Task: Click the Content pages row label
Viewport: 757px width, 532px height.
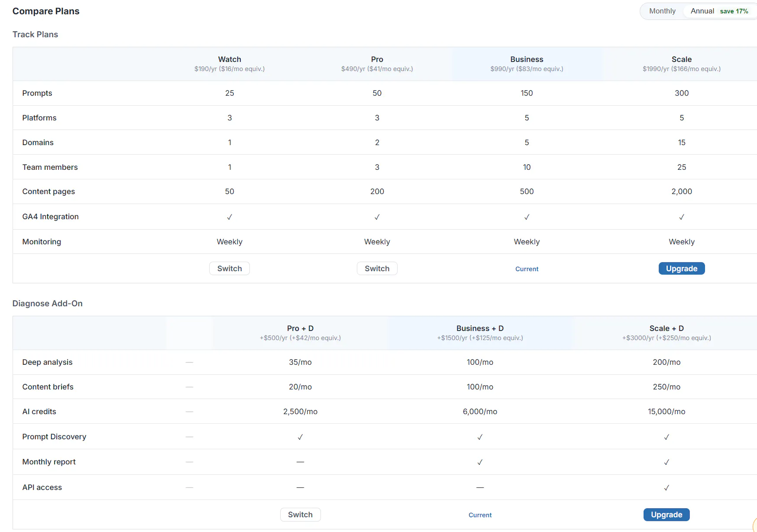Action: click(49, 191)
